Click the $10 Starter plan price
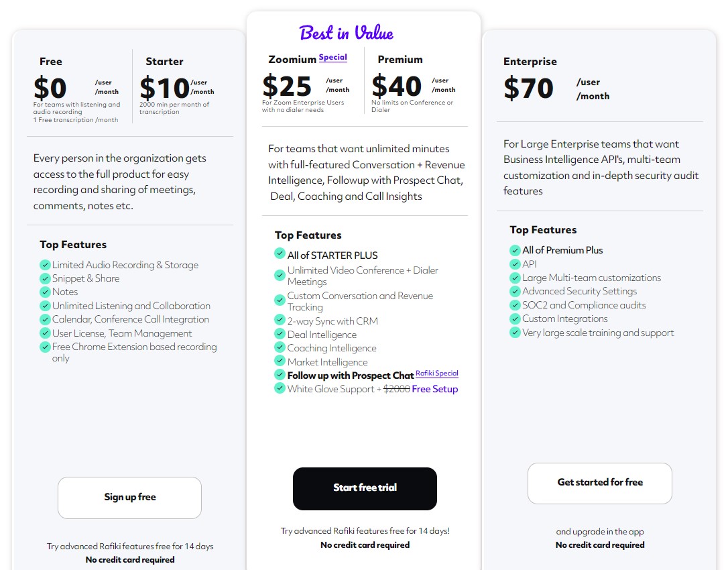728x570 pixels. (165, 89)
